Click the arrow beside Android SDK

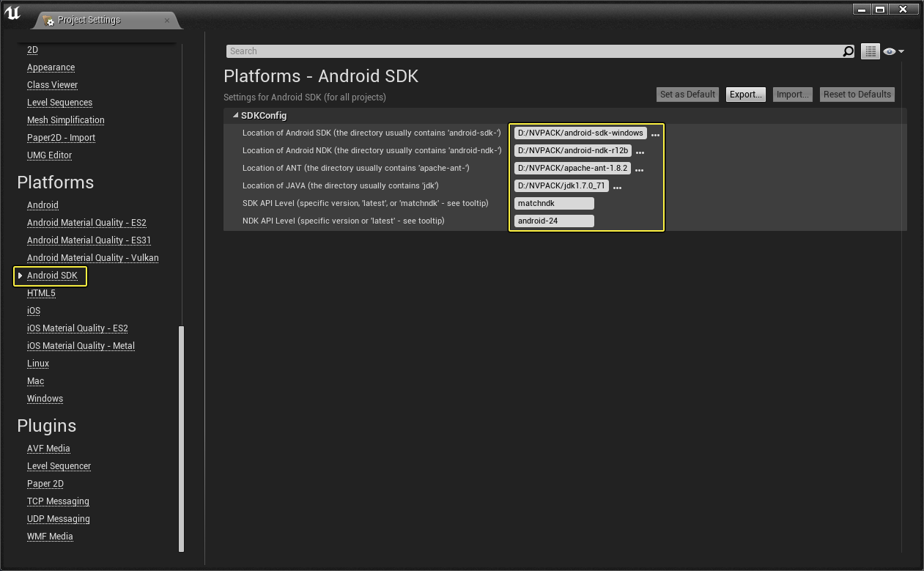(x=21, y=276)
